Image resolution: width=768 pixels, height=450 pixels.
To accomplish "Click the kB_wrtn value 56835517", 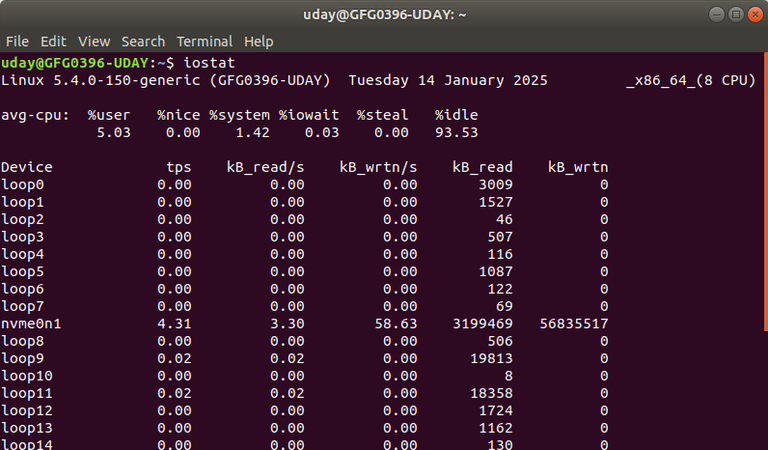I will pyautogui.click(x=574, y=324).
